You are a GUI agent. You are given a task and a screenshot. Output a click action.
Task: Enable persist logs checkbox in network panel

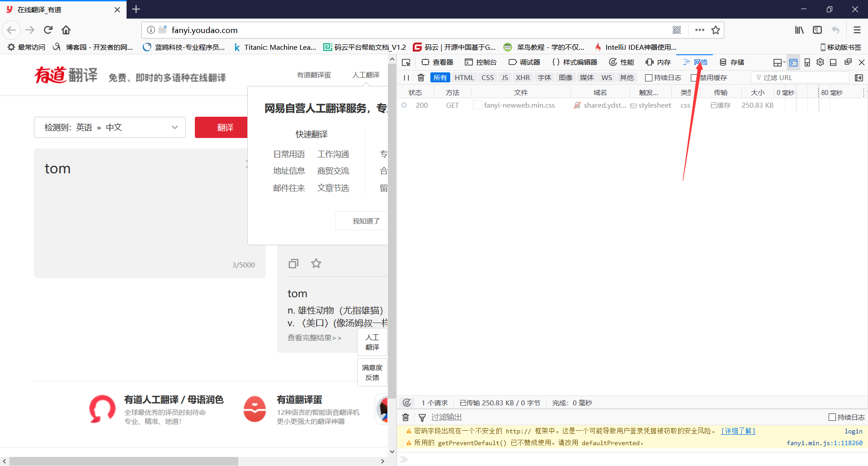pyautogui.click(x=648, y=78)
